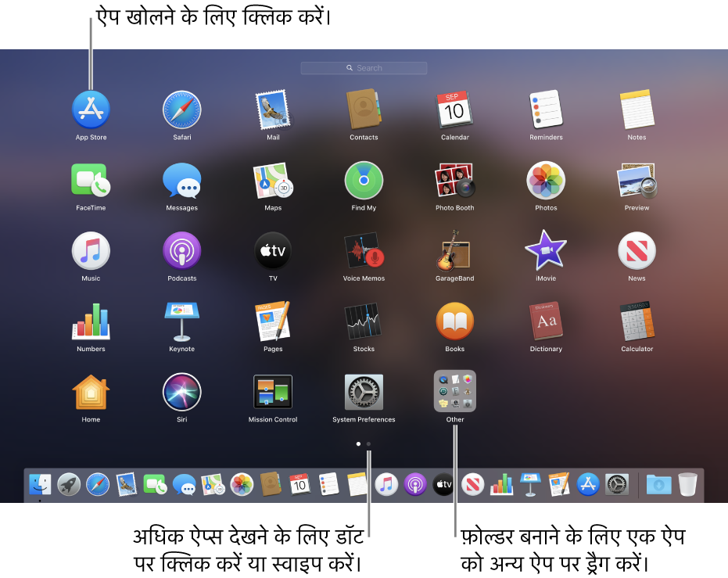This screenshot has height=578, width=728.
Task: Switch to the second Launchpad page dot
Action: tap(368, 443)
